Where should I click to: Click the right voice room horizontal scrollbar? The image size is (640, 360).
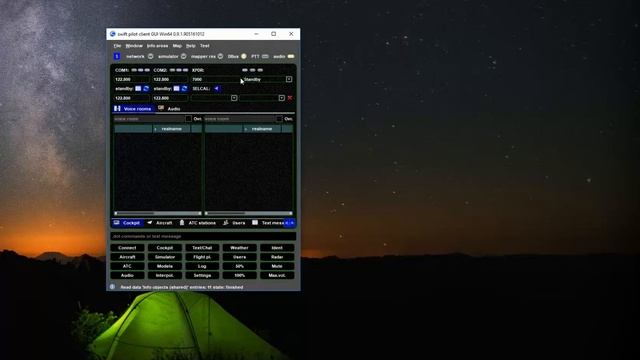(249, 213)
